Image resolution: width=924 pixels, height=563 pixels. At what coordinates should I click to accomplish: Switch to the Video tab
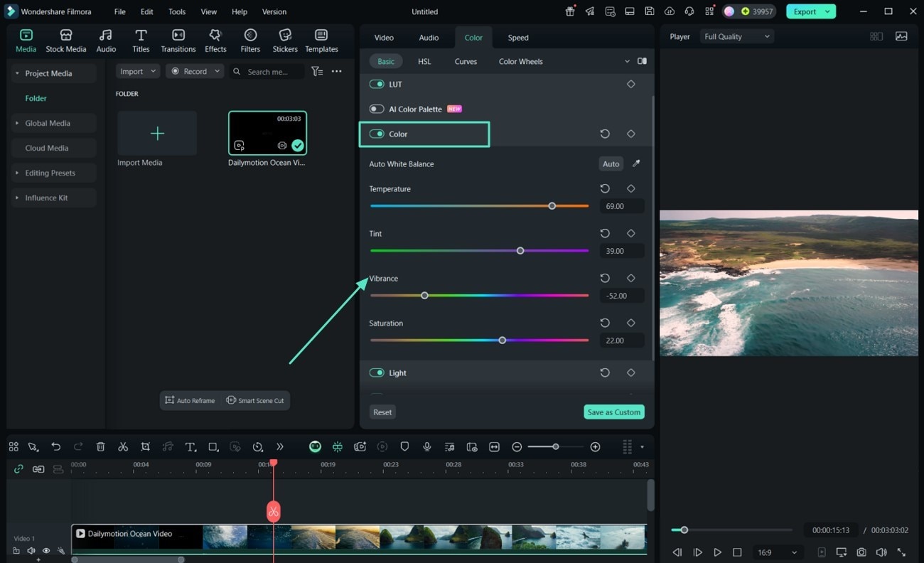tap(384, 38)
